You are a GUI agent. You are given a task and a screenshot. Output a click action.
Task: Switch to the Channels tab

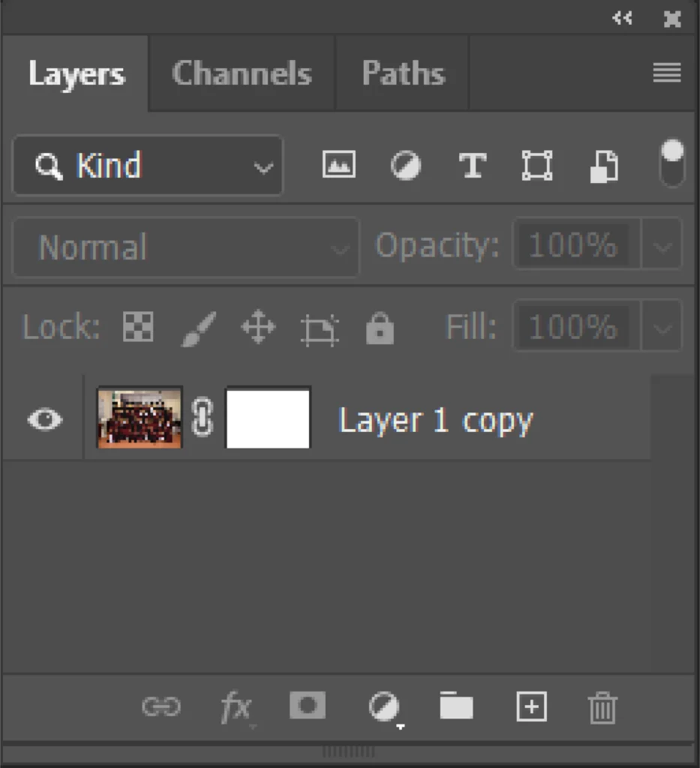[x=241, y=73]
